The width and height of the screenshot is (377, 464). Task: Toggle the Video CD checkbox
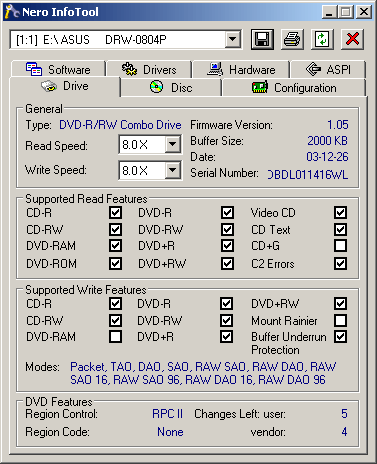click(340, 213)
